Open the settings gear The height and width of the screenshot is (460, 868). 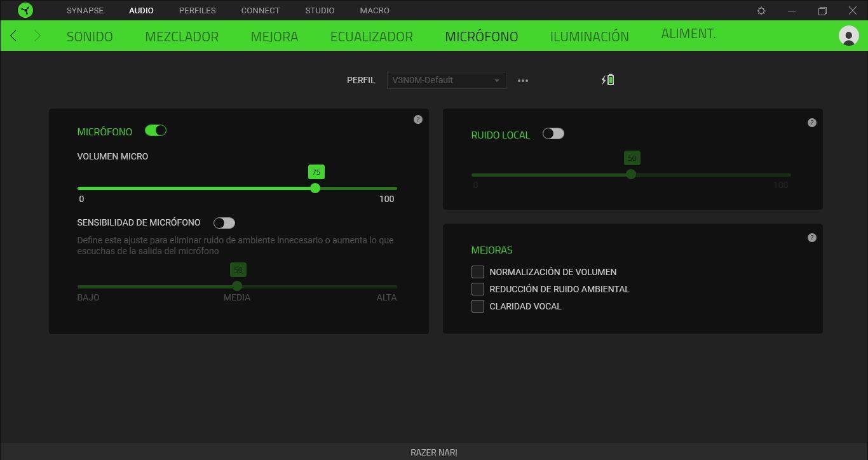(761, 11)
